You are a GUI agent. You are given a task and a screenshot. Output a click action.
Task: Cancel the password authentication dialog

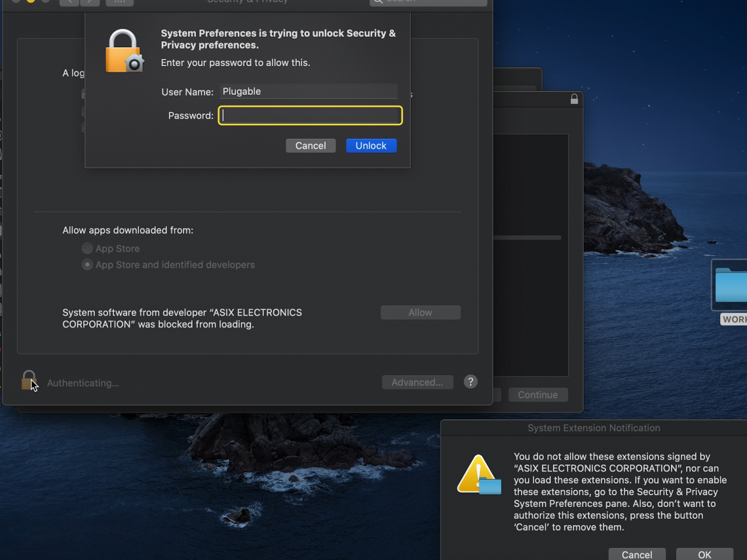pos(311,145)
